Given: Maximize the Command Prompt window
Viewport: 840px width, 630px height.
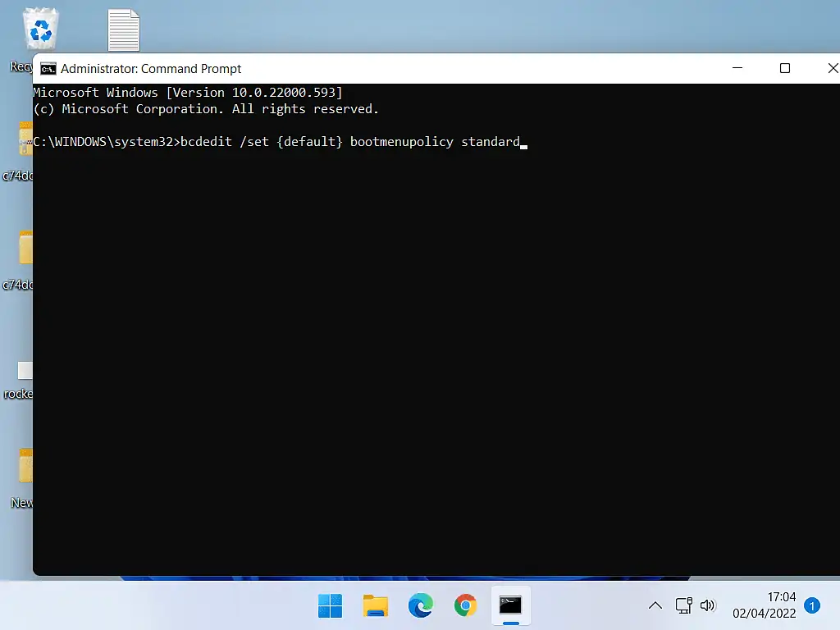Looking at the screenshot, I should point(784,69).
